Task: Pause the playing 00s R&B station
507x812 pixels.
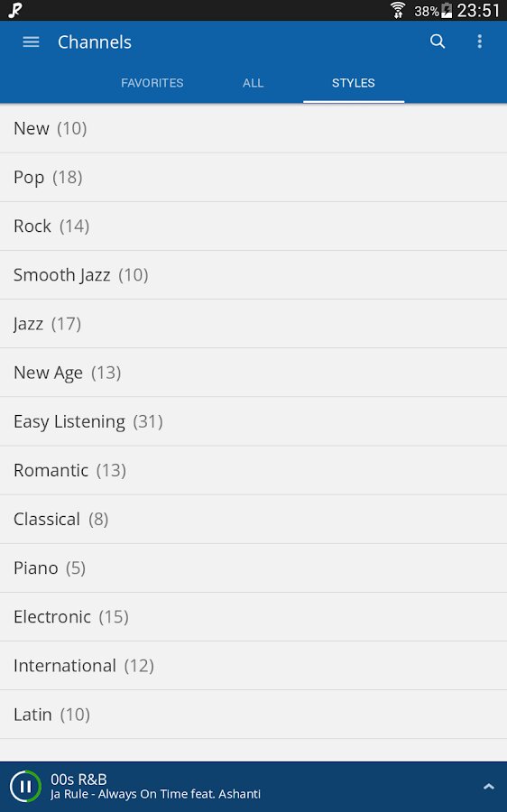Action: pos(25,786)
